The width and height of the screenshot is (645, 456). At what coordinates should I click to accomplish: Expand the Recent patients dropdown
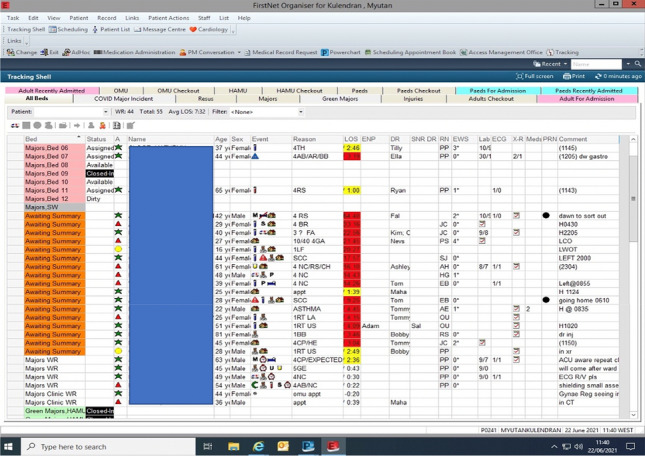tap(552, 64)
